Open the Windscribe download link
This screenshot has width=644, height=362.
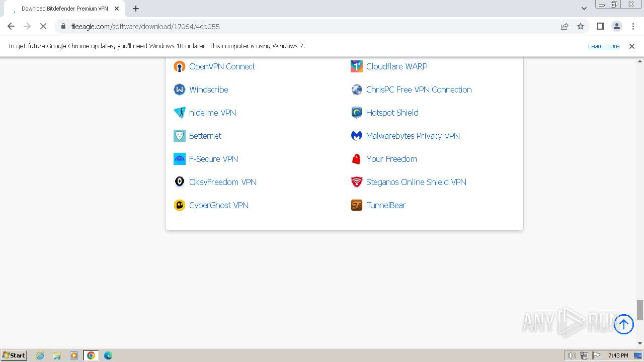(209, 89)
